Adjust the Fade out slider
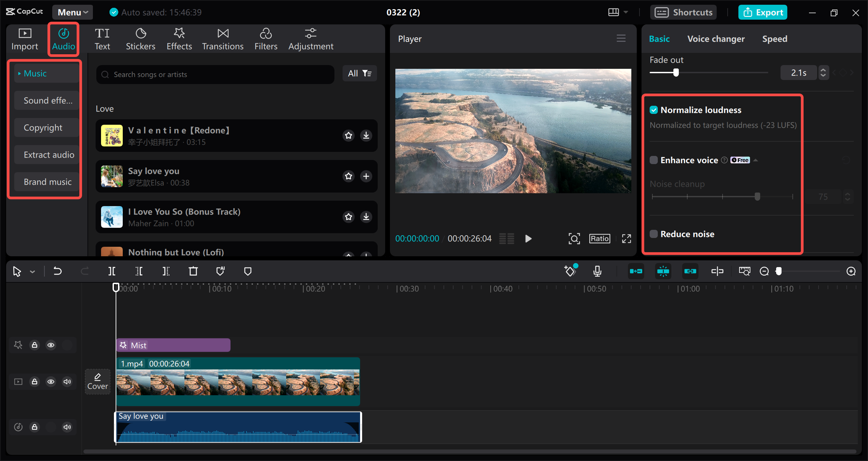 pyautogui.click(x=676, y=73)
